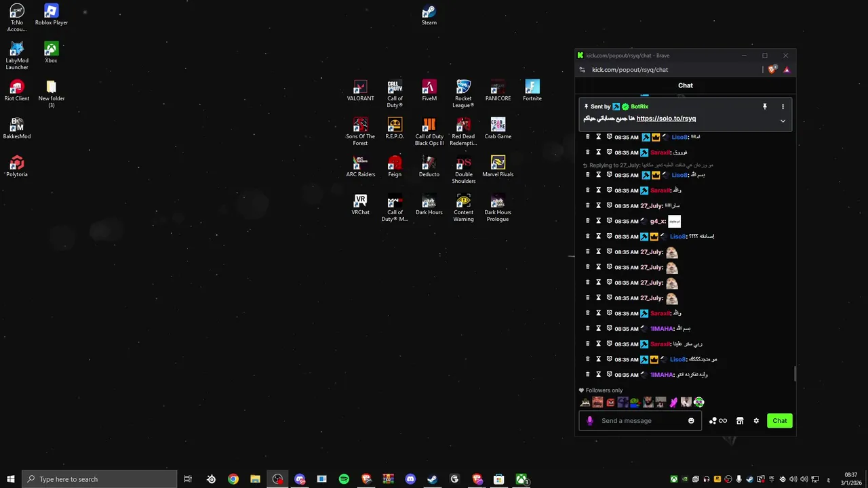This screenshot has width=868, height=488.
Task: Click the Brave Shields lion icon
Action: tap(772, 69)
